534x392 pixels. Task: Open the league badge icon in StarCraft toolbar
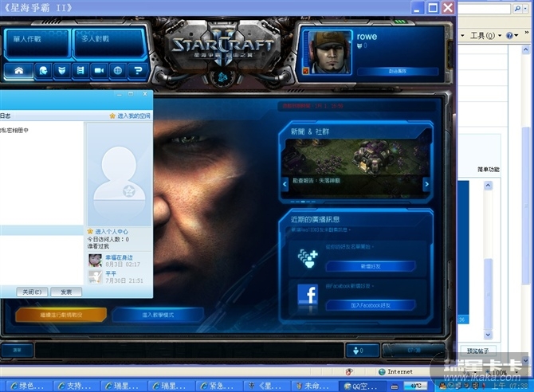click(x=61, y=70)
